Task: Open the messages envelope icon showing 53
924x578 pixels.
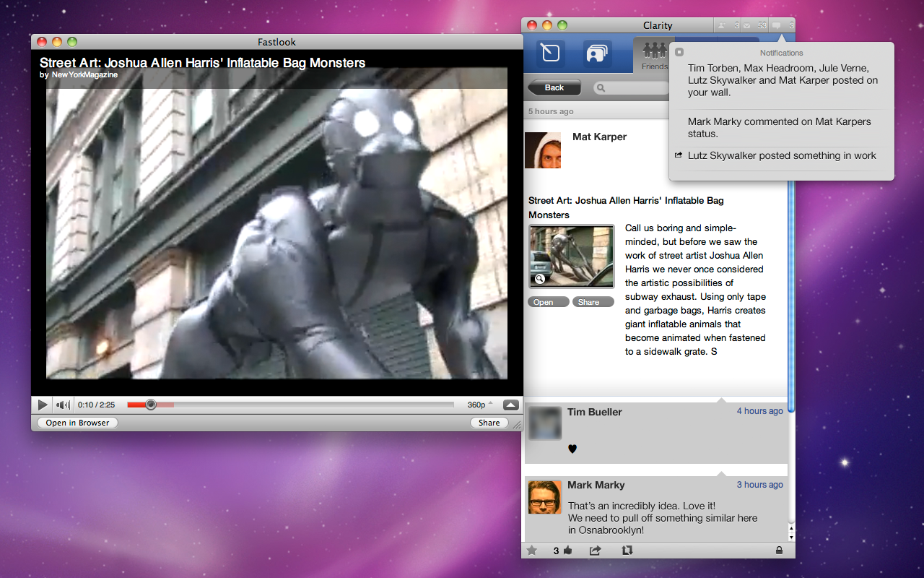Action: tap(746, 25)
